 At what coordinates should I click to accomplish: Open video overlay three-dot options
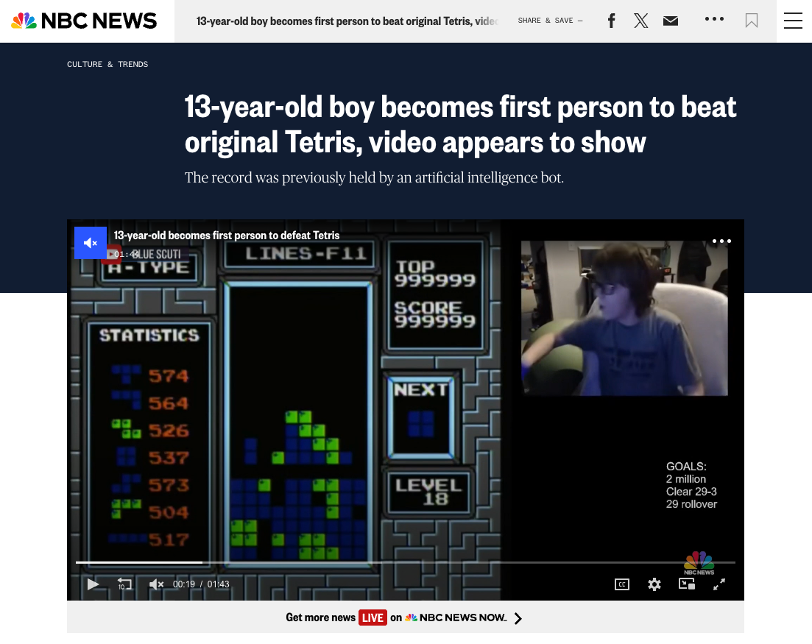(721, 241)
